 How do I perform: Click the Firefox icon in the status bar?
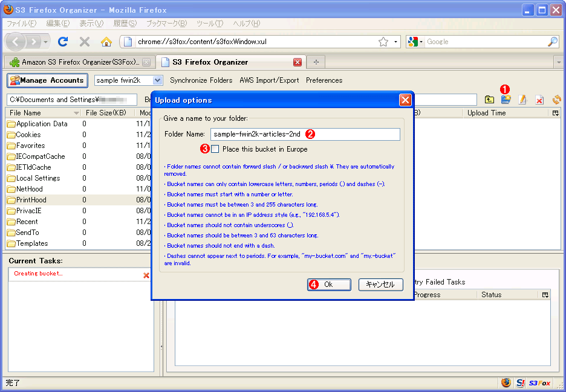pos(506,382)
